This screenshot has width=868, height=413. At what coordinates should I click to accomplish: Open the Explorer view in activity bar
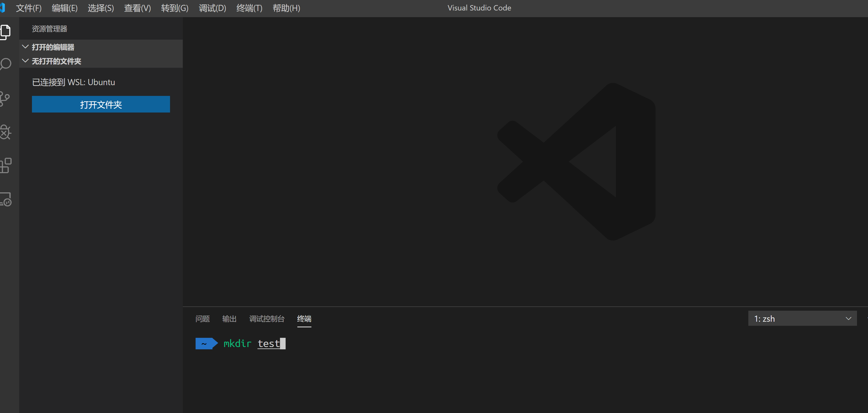pos(6,32)
